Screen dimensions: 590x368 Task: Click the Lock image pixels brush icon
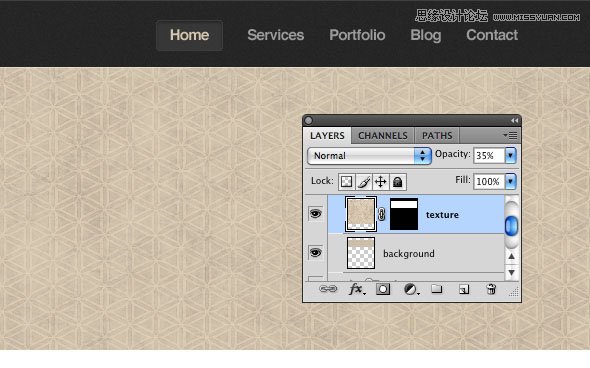363,182
